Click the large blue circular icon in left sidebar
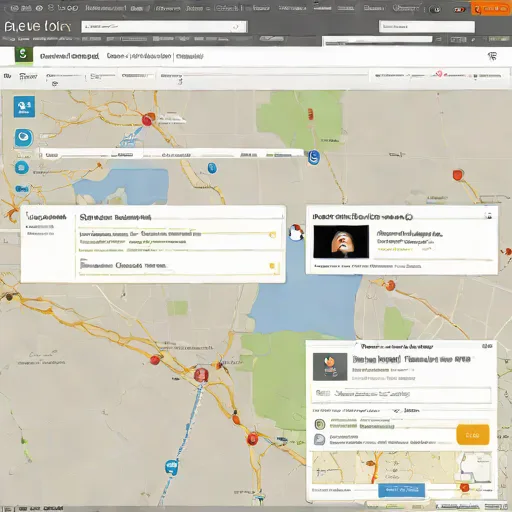 24,138
